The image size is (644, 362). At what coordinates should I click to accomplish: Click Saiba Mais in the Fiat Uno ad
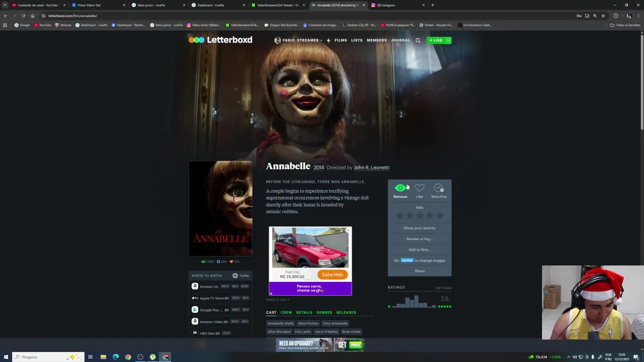click(332, 275)
